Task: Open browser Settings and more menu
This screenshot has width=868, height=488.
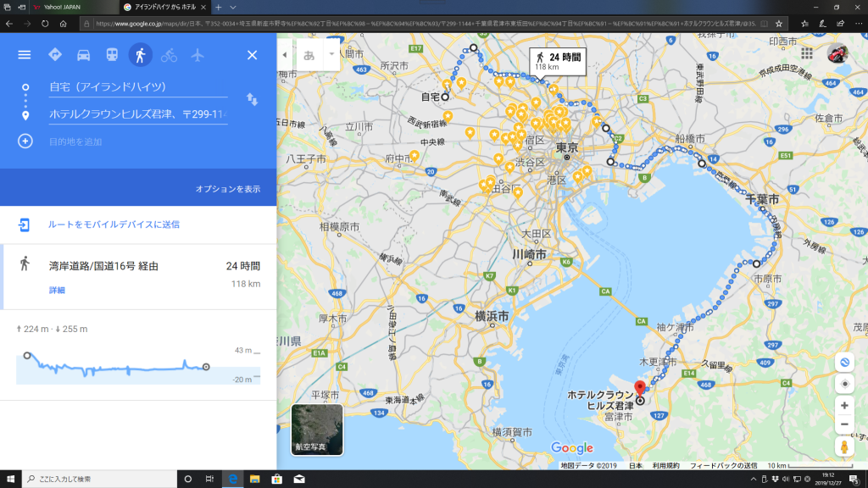Action: [859, 24]
